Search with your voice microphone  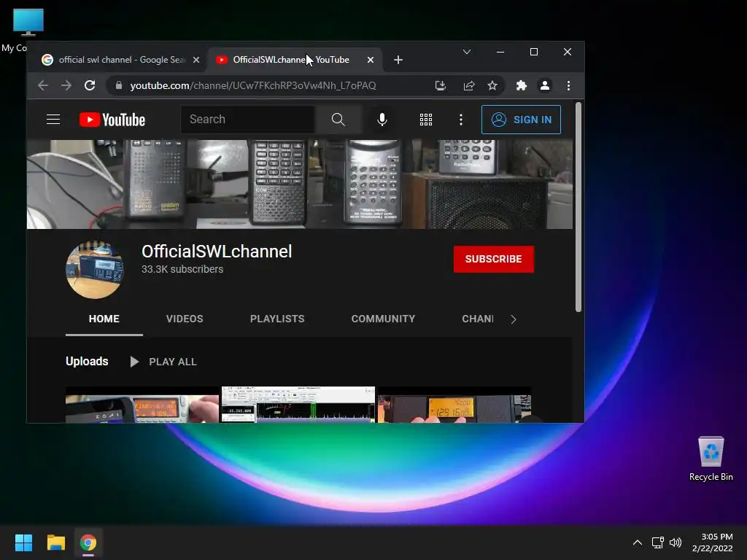coord(382,120)
